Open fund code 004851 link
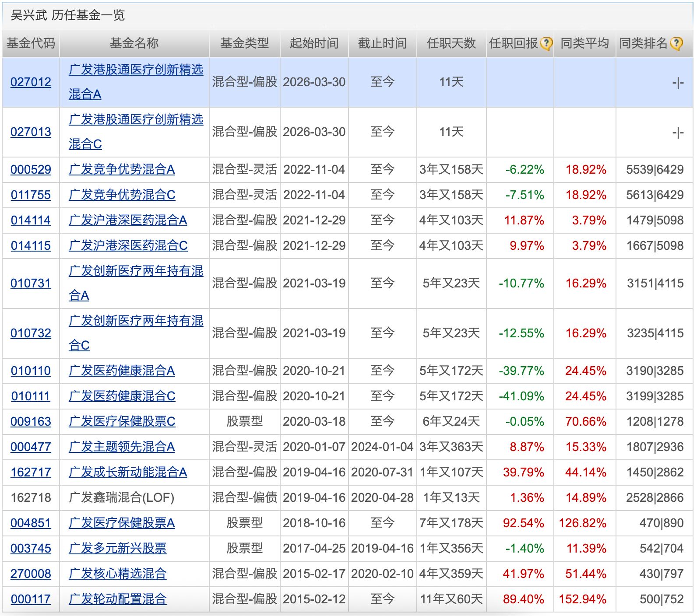 31,523
